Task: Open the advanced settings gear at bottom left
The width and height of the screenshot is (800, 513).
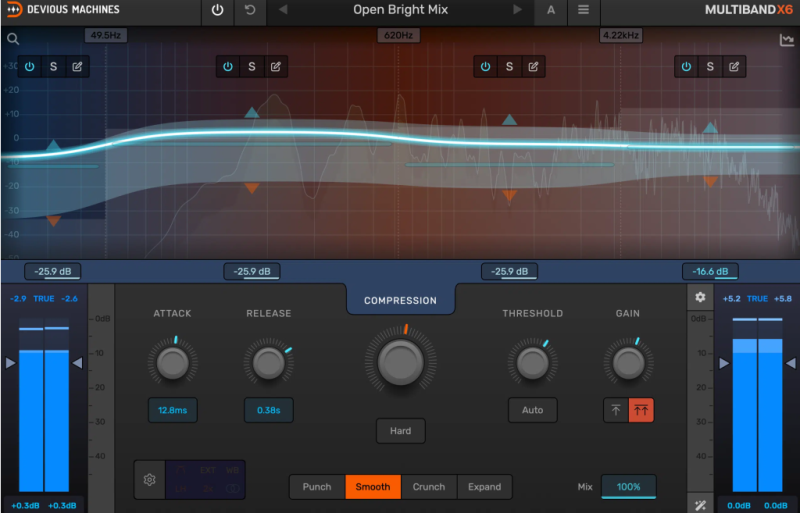Action: coord(149,480)
